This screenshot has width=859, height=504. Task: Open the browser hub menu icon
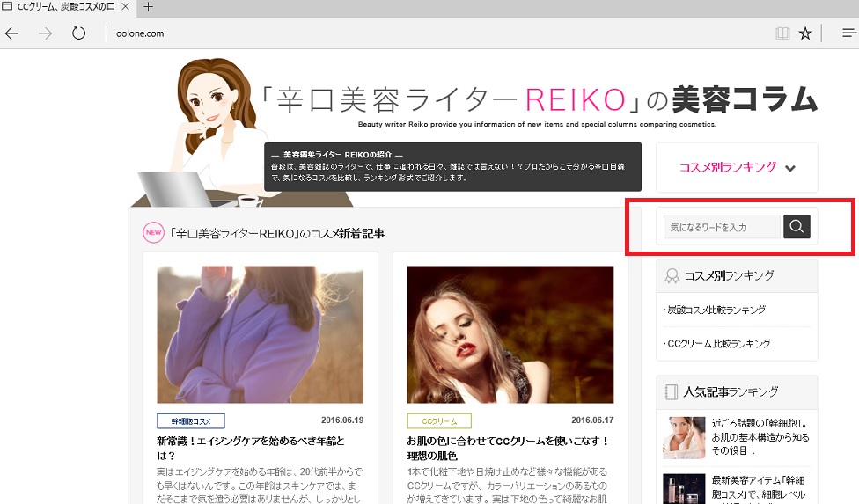[849, 33]
